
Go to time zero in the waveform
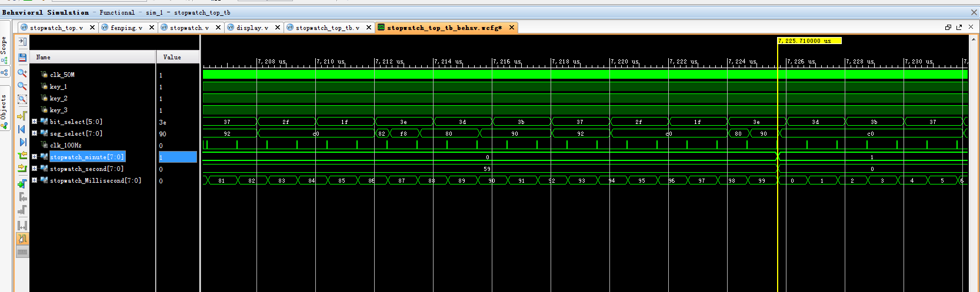pos(22,129)
